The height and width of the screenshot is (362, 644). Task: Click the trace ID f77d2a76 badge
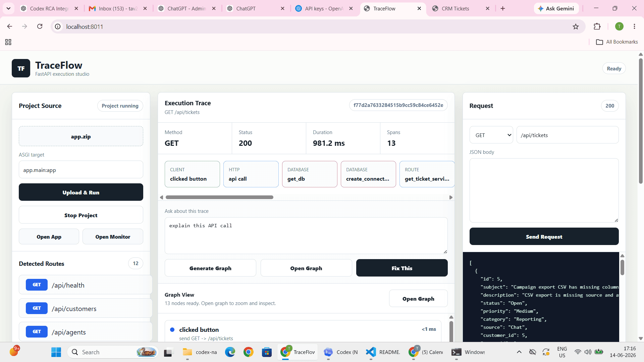(x=398, y=105)
